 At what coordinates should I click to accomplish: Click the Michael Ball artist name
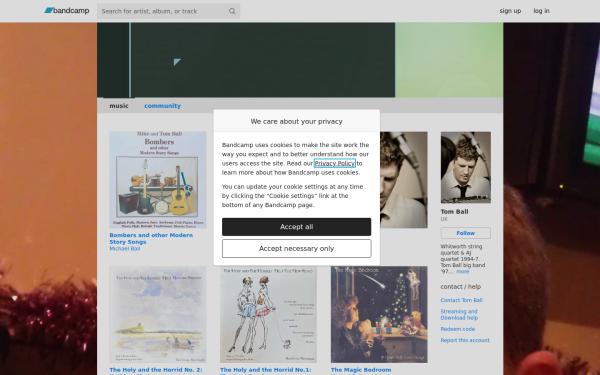point(125,249)
